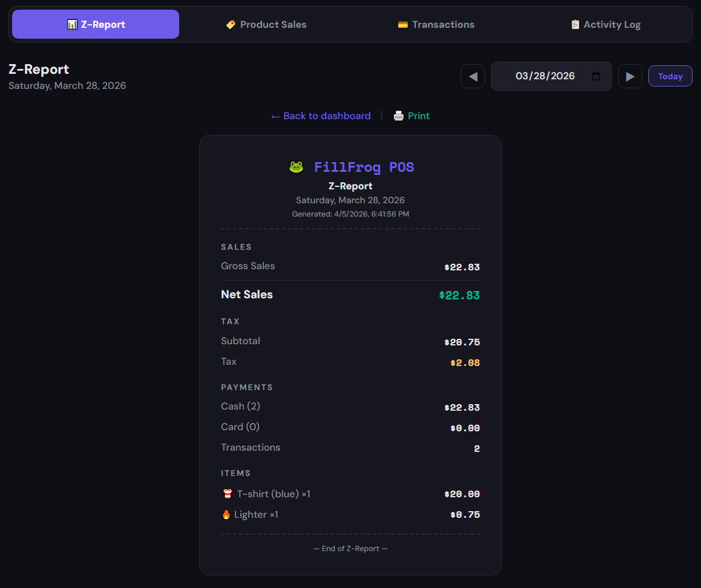
Task: Click the Lighter flame icon
Action: (x=226, y=515)
